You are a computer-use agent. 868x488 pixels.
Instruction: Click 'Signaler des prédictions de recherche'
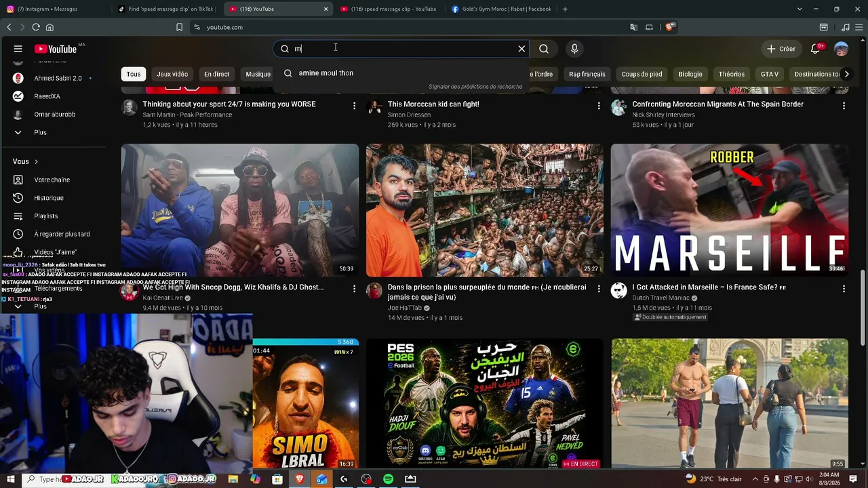coord(475,87)
